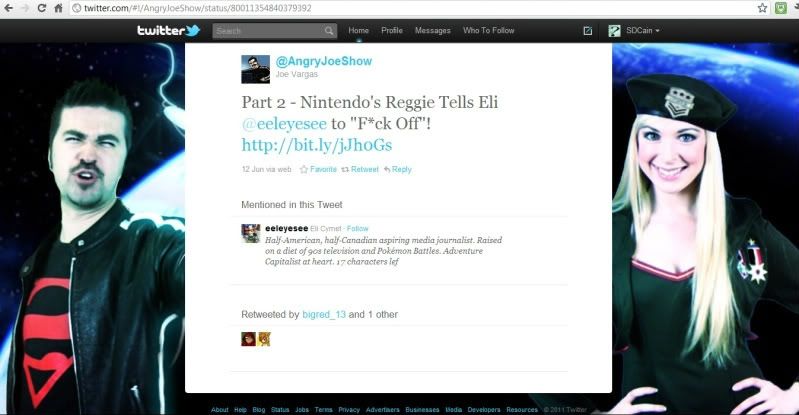Click the second retweeter avatar
Screen dimensions: 799x415
264,339
